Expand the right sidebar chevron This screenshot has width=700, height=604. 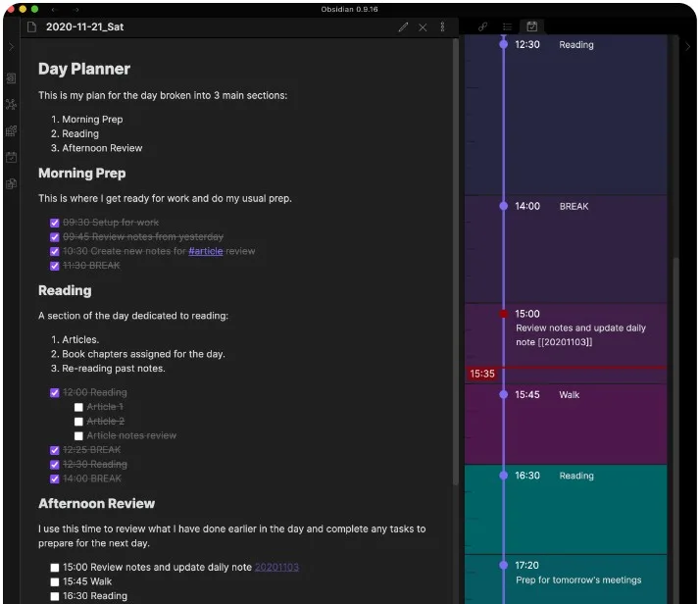tap(687, 46)
